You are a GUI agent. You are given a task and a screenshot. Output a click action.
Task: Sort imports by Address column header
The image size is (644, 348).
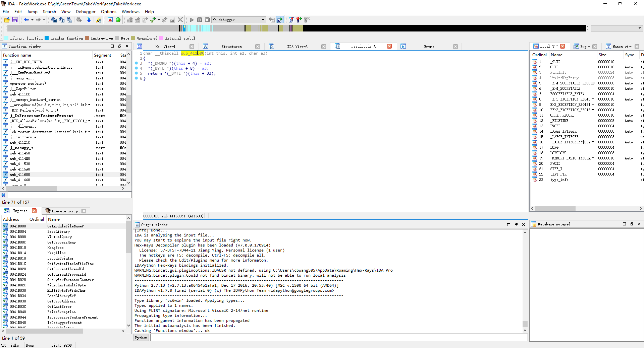click(x=14, y=219)
